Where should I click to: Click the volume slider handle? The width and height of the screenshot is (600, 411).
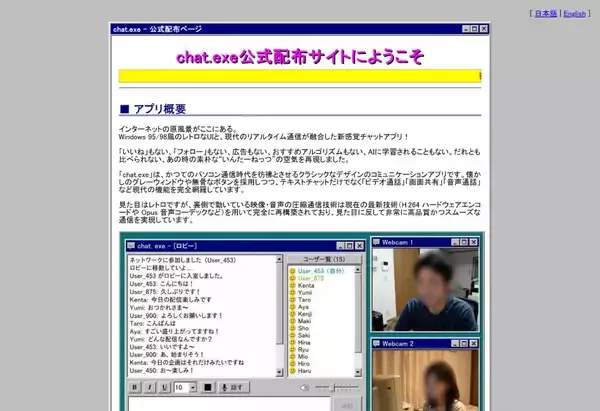tap(333, 388)
